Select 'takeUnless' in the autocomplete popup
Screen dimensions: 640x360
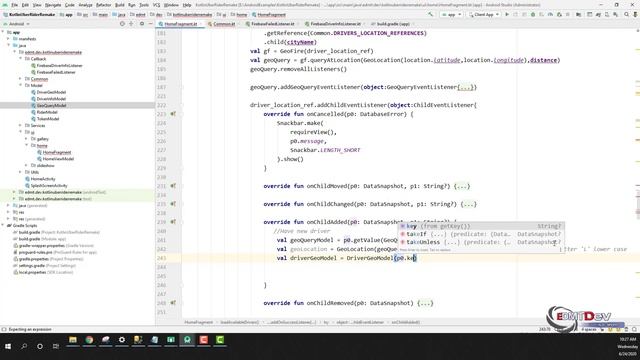point(481,242)
